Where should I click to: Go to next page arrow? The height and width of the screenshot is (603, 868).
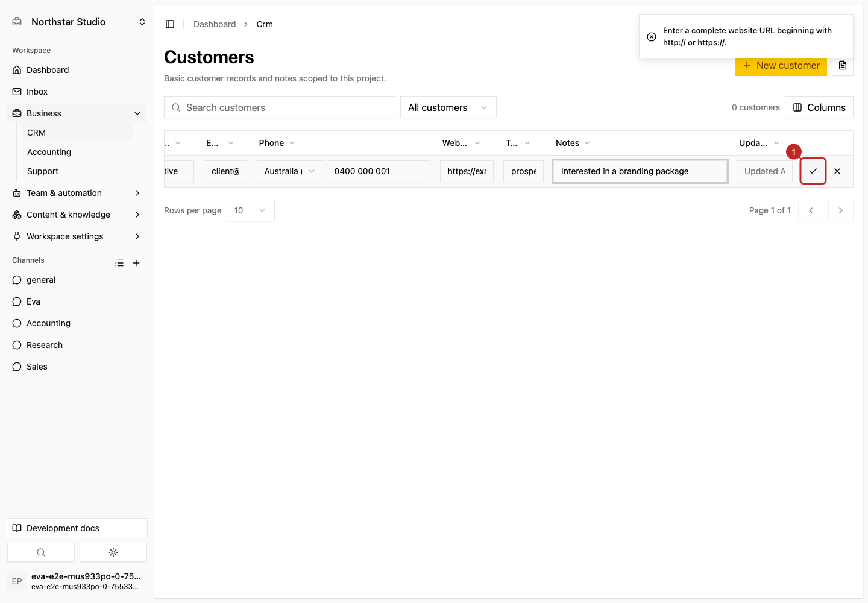coord(841,210)
